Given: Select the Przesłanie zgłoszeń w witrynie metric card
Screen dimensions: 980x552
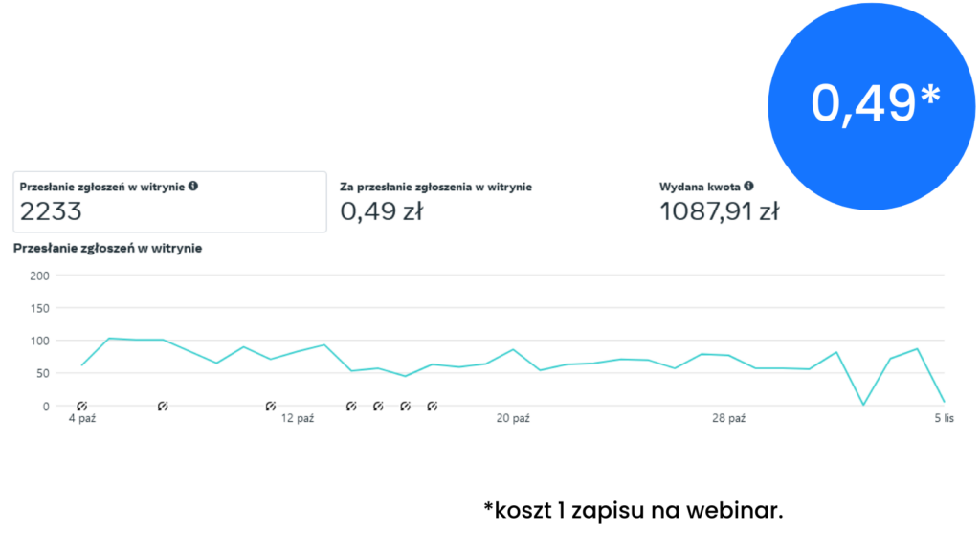Looking at the screenshot, I should click(x=169, y=202).
